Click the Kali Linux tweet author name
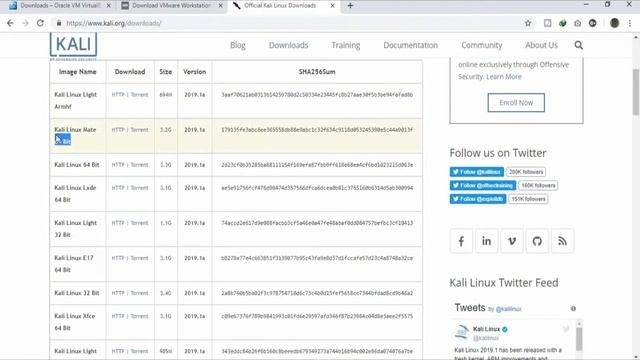Screen dimensions: 640x360 (487, 329)
